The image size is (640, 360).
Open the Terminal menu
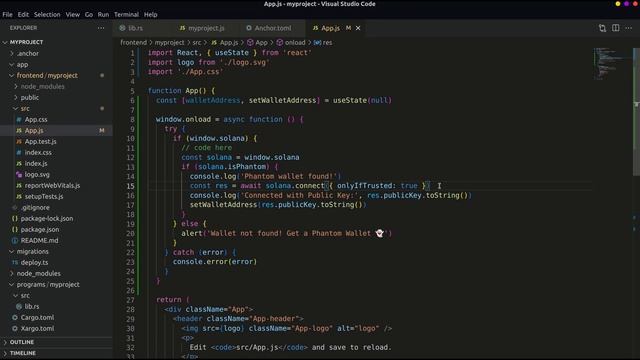[x=126, y=14]
